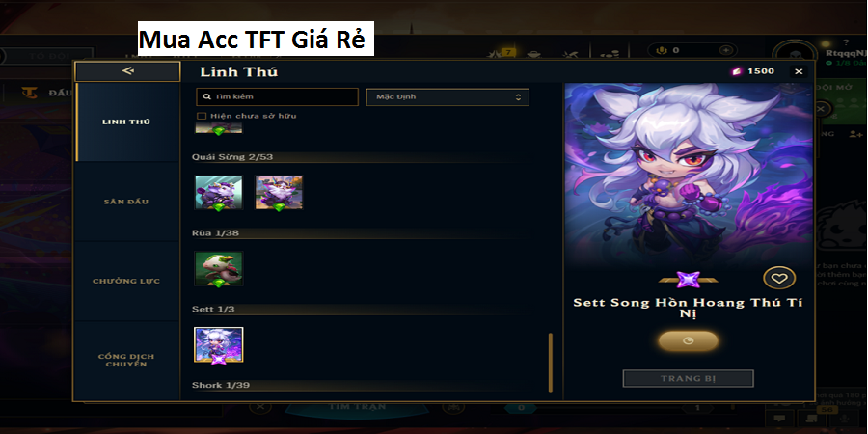Screen dimensions: 868x434
Task: Favorite this Little Legend with heart icon
Action: [779, 279]
